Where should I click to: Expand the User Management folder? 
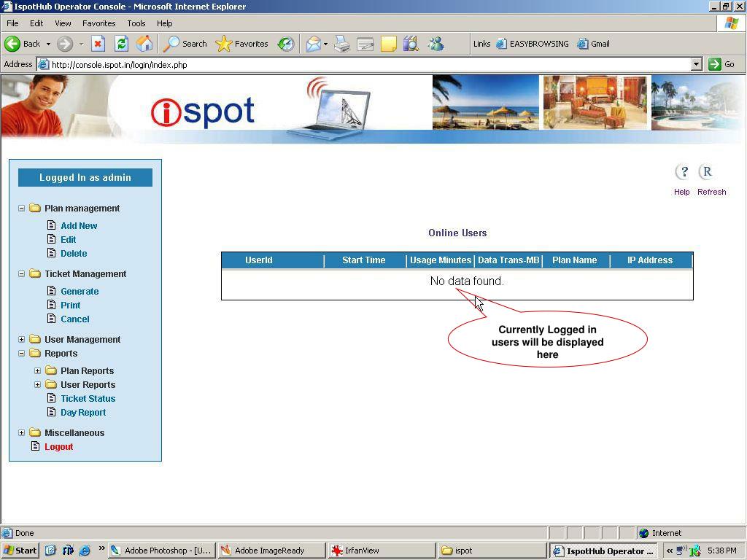click(22, 340)
